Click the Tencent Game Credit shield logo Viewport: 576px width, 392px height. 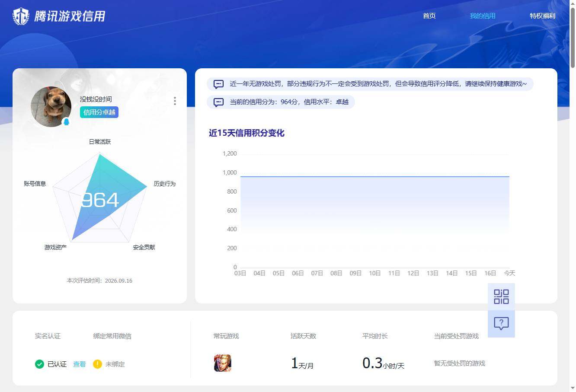tap(21, 16)
